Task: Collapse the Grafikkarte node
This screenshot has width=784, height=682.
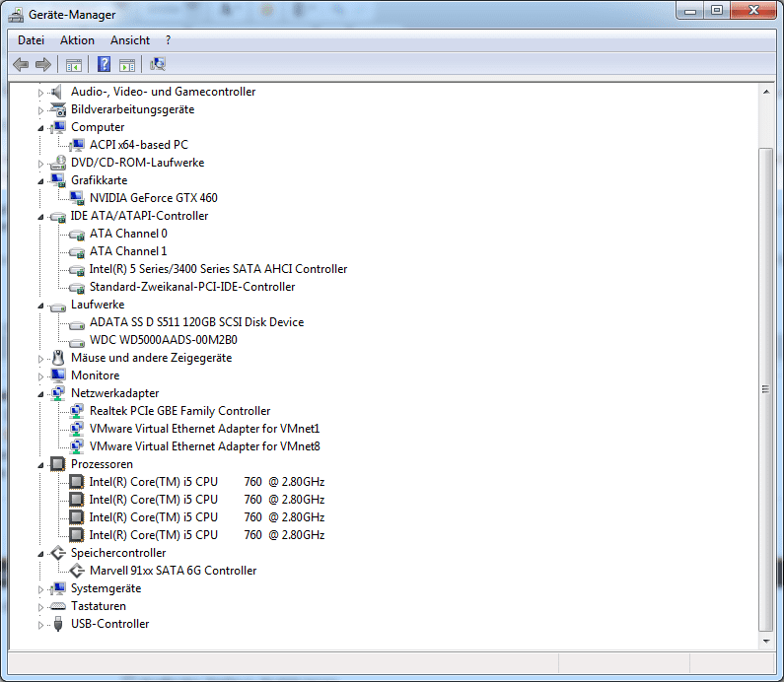Action: coord(40,181)
